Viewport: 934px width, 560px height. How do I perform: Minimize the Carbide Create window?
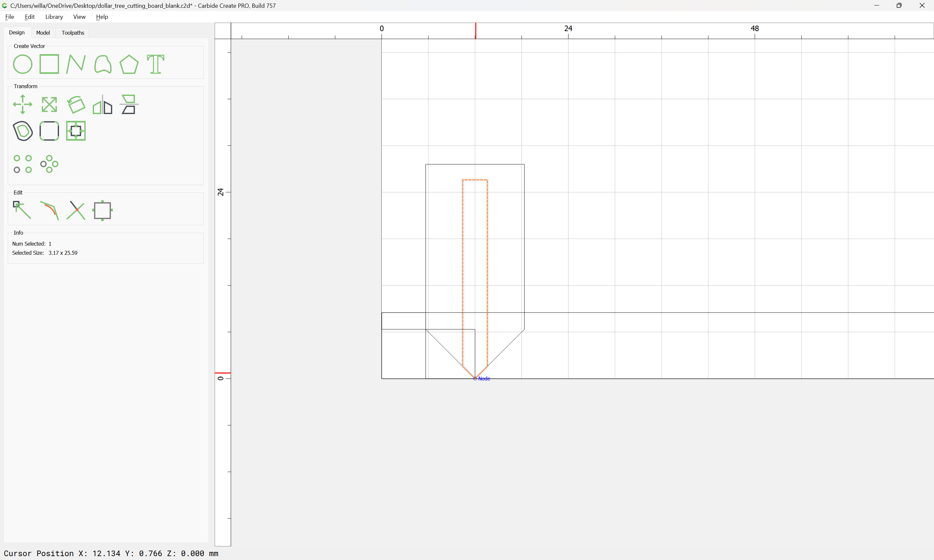point(877,6)
